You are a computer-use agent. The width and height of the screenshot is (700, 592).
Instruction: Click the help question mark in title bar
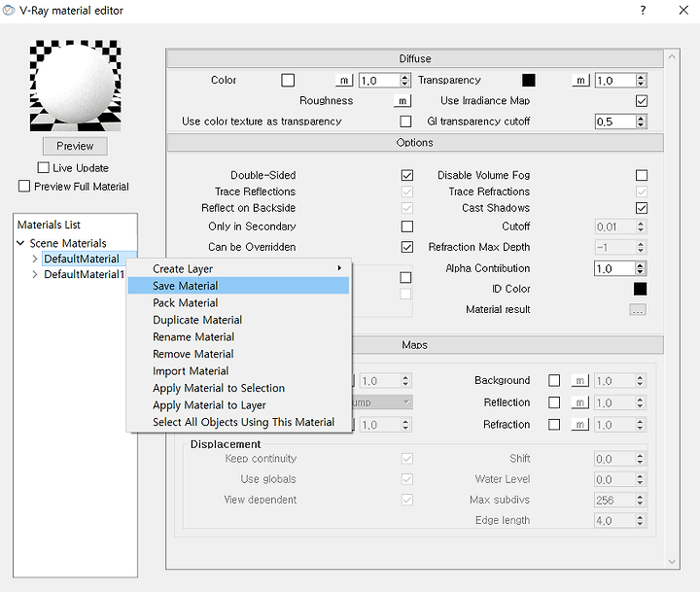643,11
